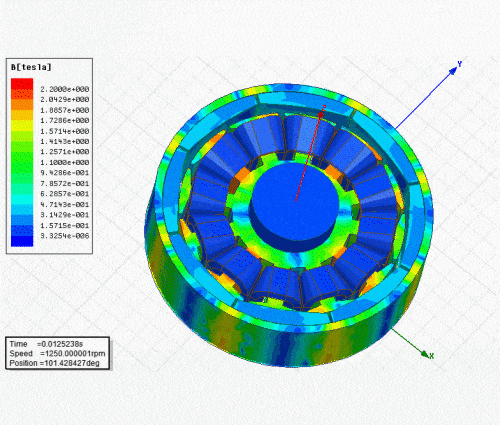Select the 2.2000e+000 legend value
The image size is (500, 425).
(65, 89)
